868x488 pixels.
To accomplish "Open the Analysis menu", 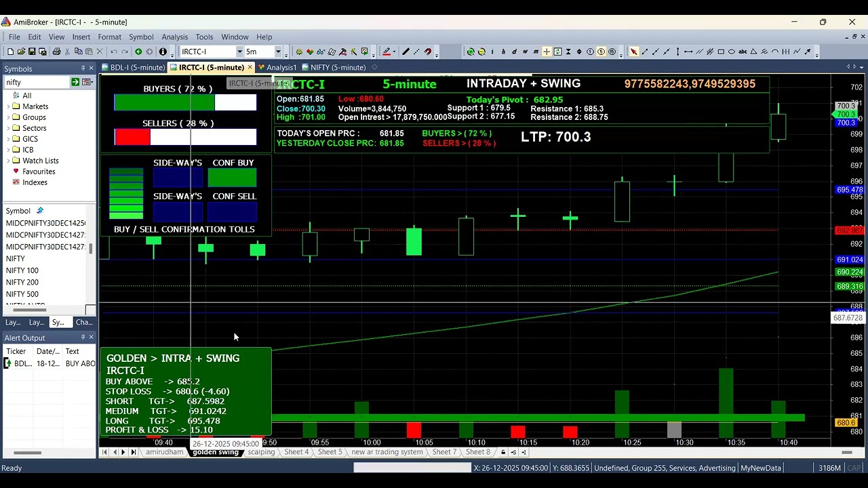I will (174, 37).
